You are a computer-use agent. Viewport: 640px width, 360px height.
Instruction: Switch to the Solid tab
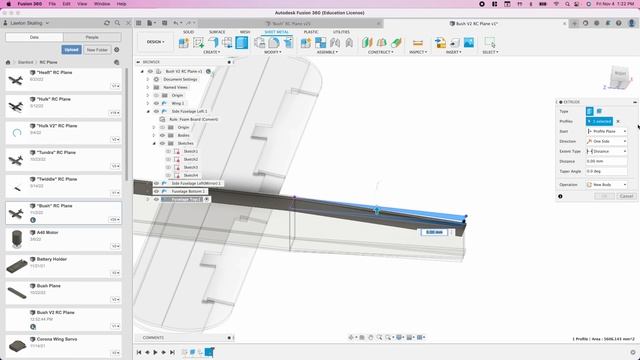pyautogui.click(x=189, y=32)
